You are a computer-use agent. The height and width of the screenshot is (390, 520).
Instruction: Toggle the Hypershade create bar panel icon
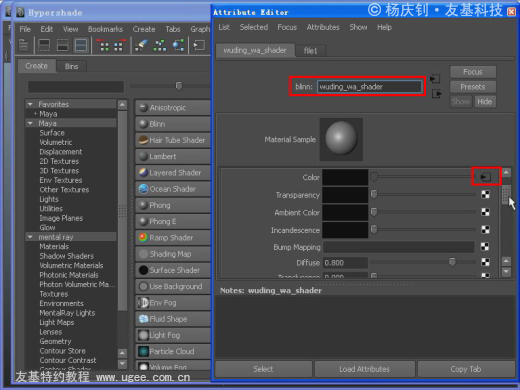[24, 45]
